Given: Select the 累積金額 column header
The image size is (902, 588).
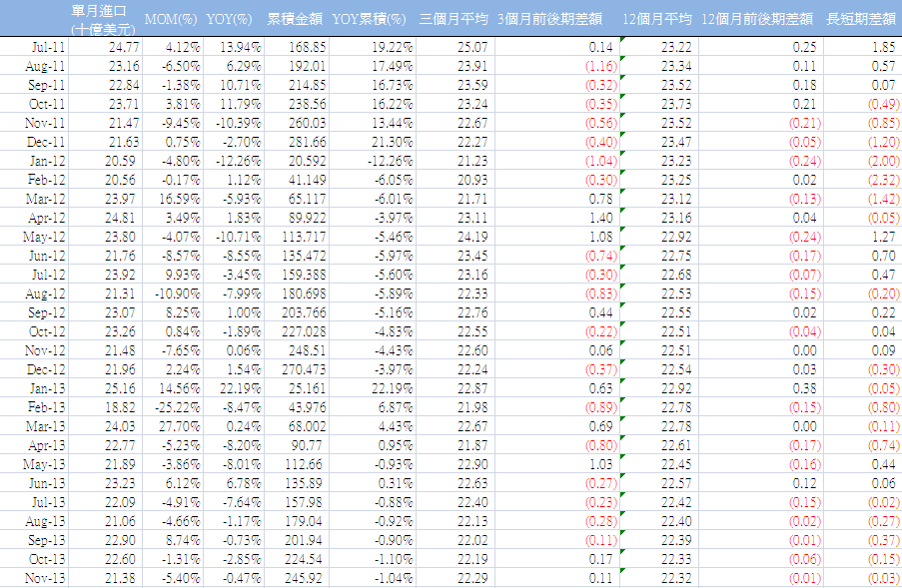Looking at the screenshot, I should pos(295,20).
